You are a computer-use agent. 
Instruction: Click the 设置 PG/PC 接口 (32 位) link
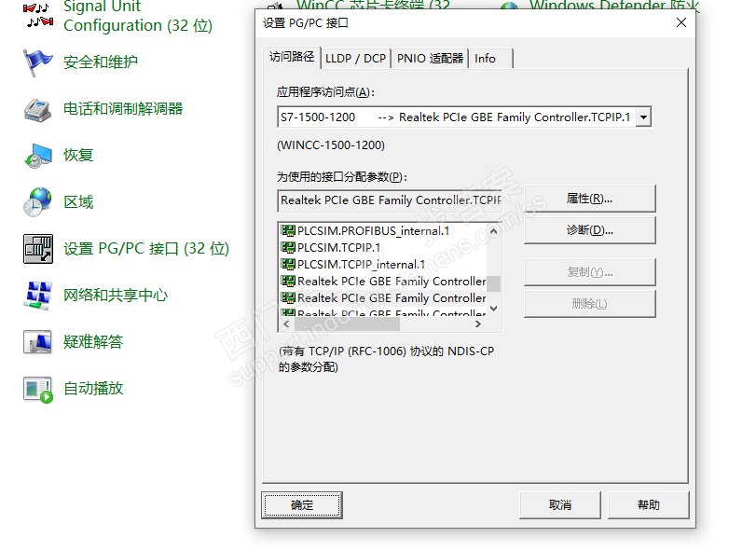click(x=146, y=249)
